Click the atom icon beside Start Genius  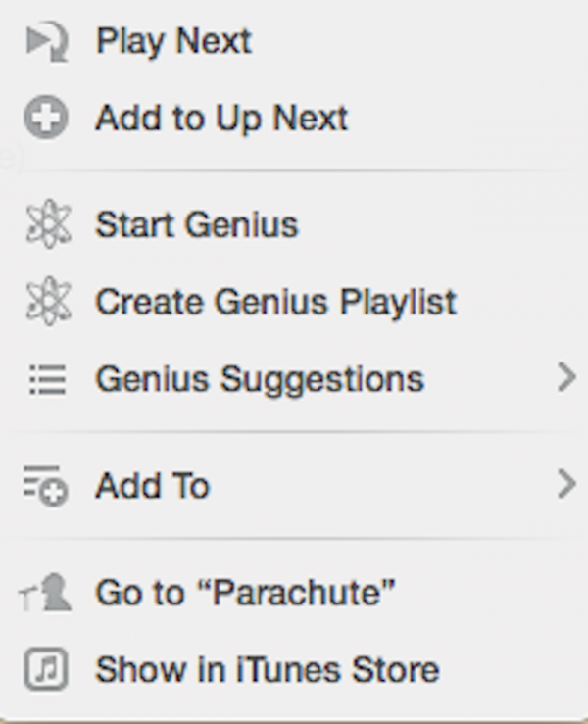click(48, 224)
